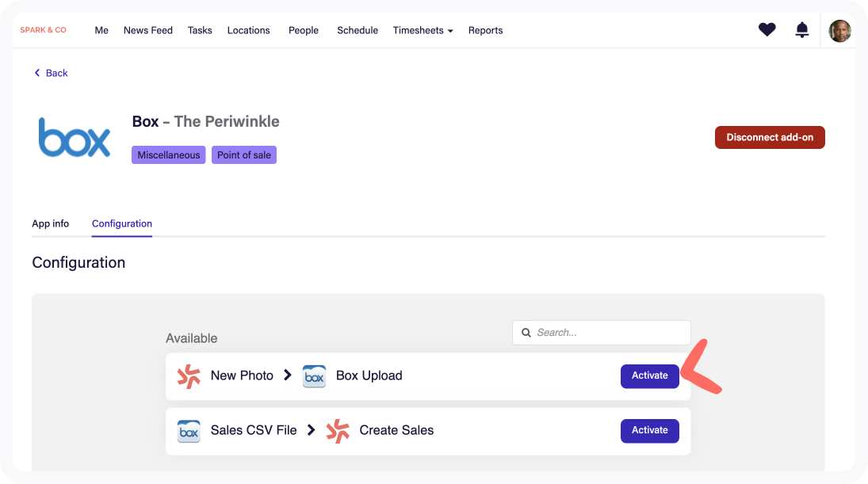
Task: Open the Locations page
Action: [249, 30]
